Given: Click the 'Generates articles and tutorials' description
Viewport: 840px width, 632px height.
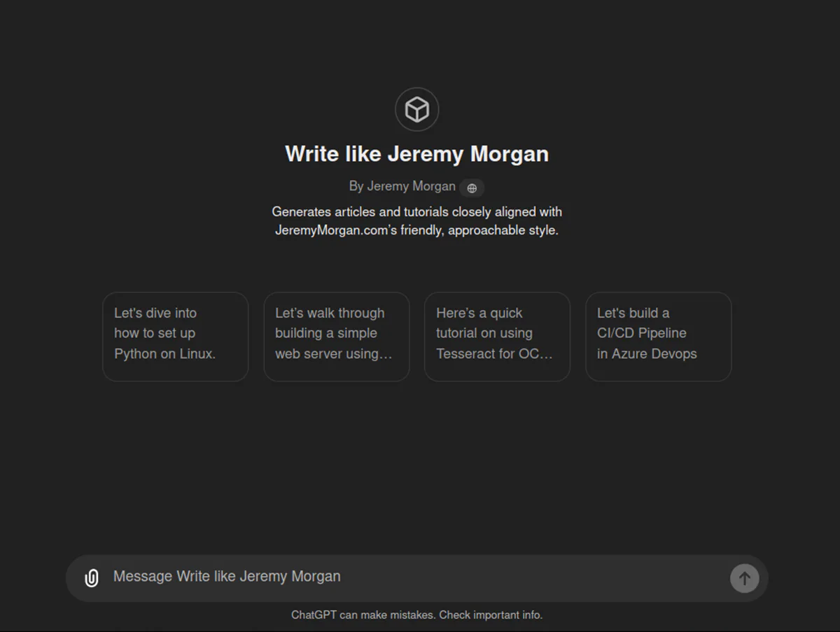Looking at the screenshot, I should point(416,220).
